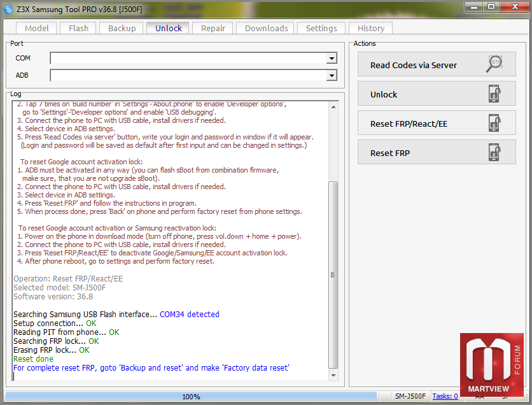Click 'For complete reset FRP' log line
The width and height of the screenshot is (532, 405).
point(151,367)
